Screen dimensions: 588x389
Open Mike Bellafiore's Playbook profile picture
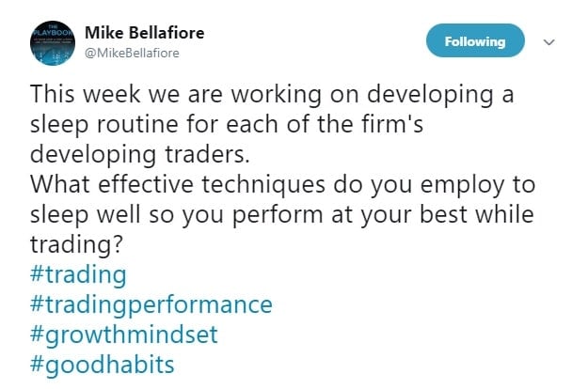tap(53, 43)
